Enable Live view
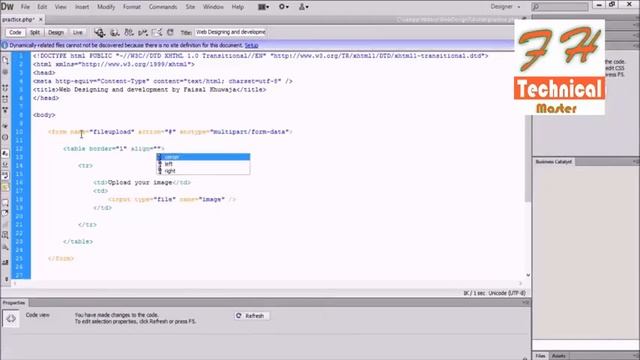The height and width of the screenshot is (360, 640). 78,32
